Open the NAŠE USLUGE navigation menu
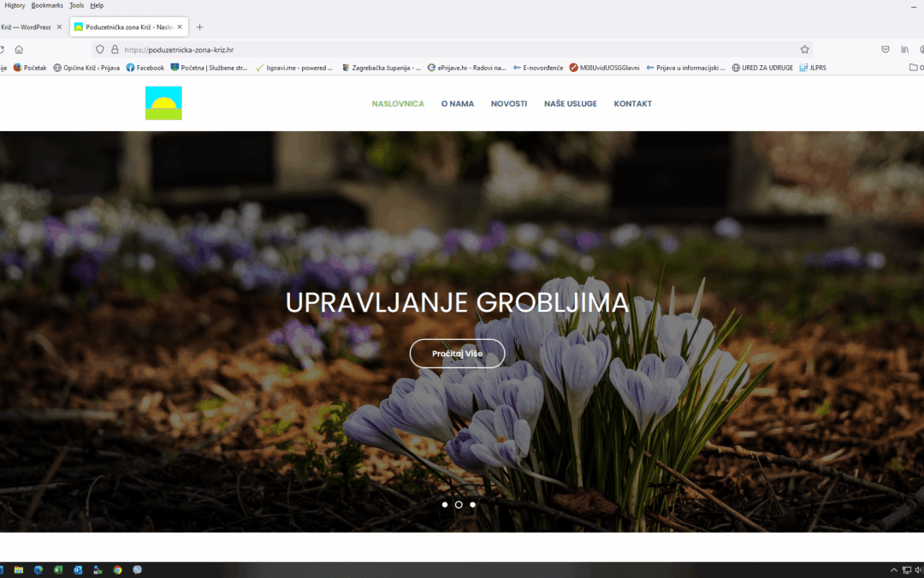This screenshot has width=924, height=578. tap(570, 104)
